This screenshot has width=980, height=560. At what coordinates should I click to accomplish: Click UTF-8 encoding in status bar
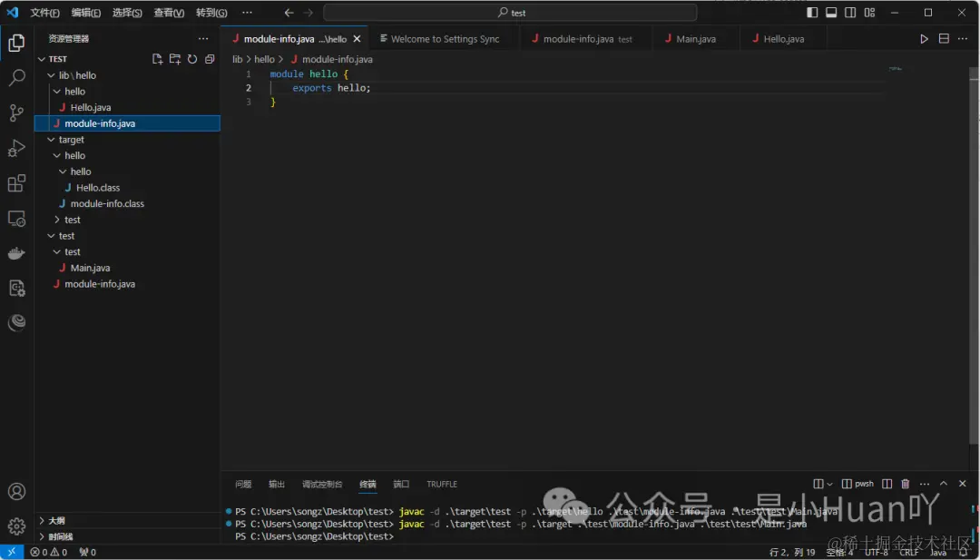point(877,553)
